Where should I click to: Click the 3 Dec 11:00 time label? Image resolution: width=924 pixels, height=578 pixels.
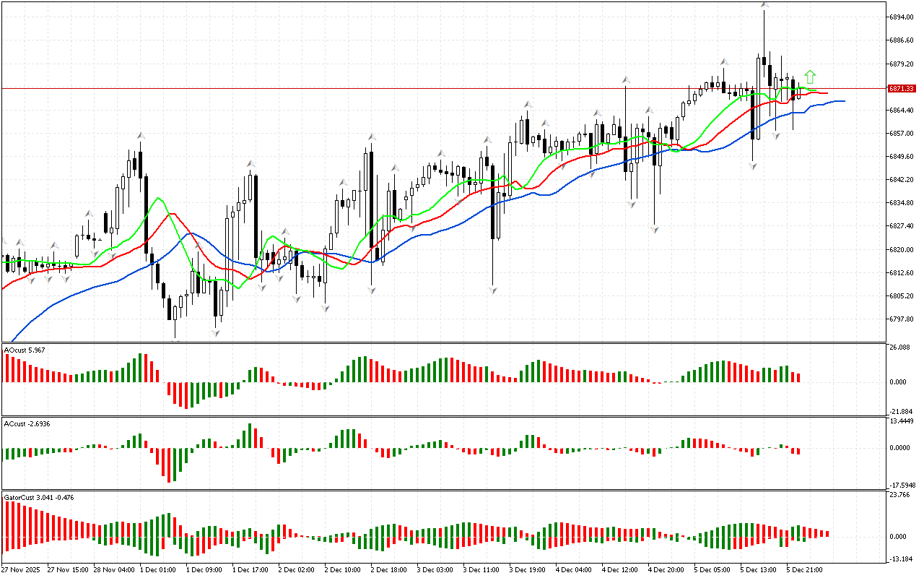[481, 569]
